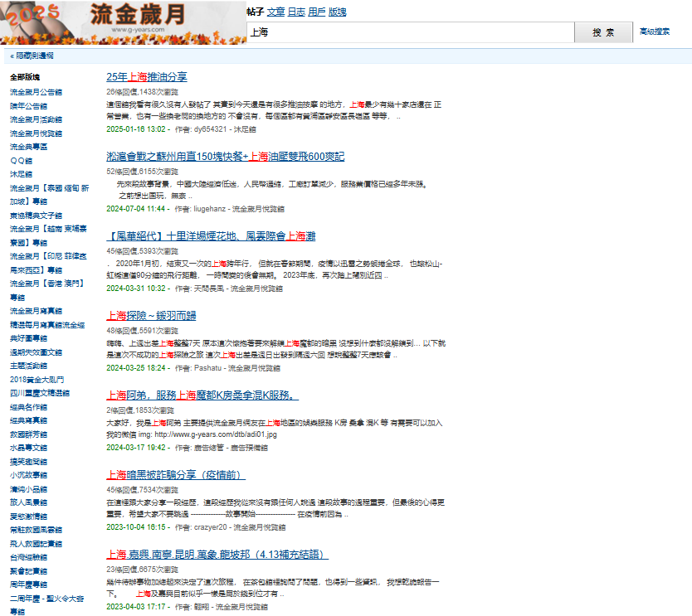Click 流金歲月悅覽館 next to author Pashatu
This screenshot has height=616, width=692.
tap(254, 368)
